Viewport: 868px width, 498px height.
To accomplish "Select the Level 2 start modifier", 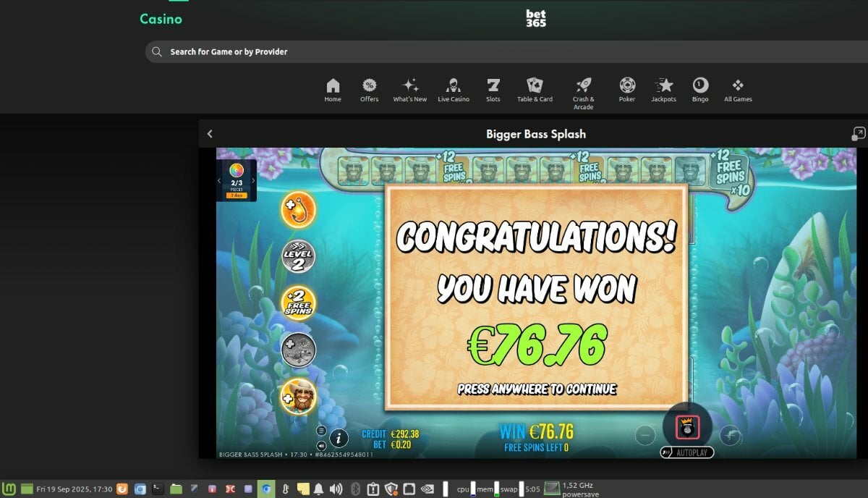I will (x=298, y=256).
